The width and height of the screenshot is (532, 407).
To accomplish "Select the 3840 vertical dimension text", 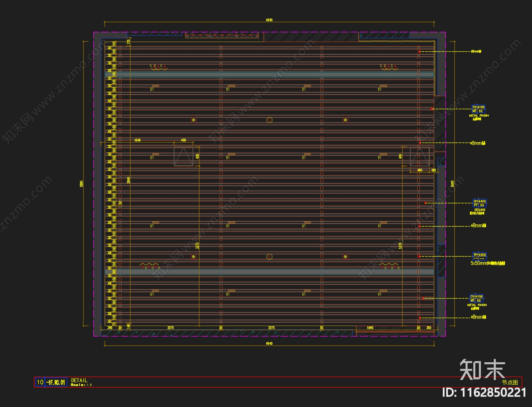I will 128,180.
